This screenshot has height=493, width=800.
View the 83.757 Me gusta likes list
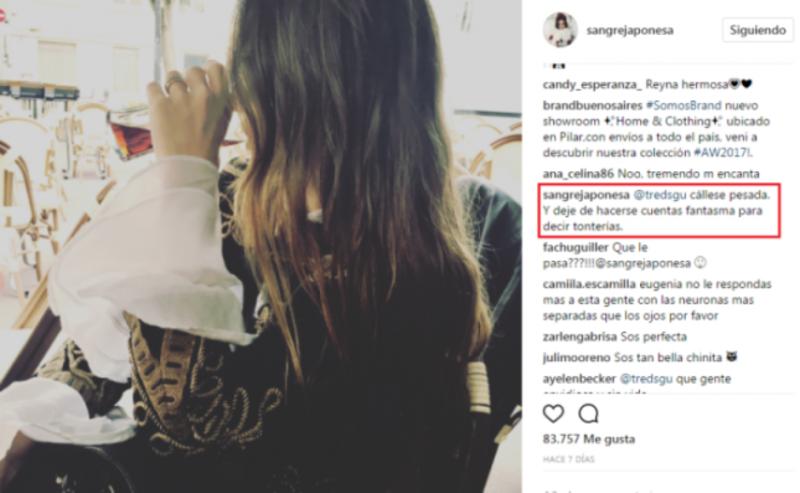589,439
